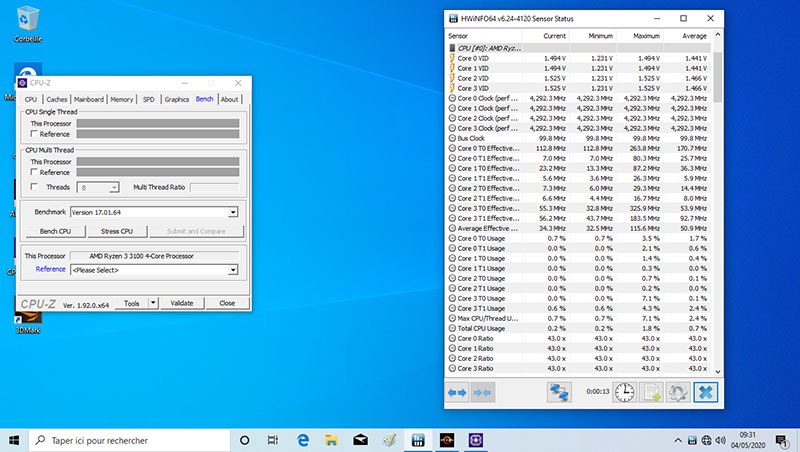This screenshot has height=452, width=800.
Task: Click 'Core 2 T0 Usage' row
Action: [x=579, y=278]
